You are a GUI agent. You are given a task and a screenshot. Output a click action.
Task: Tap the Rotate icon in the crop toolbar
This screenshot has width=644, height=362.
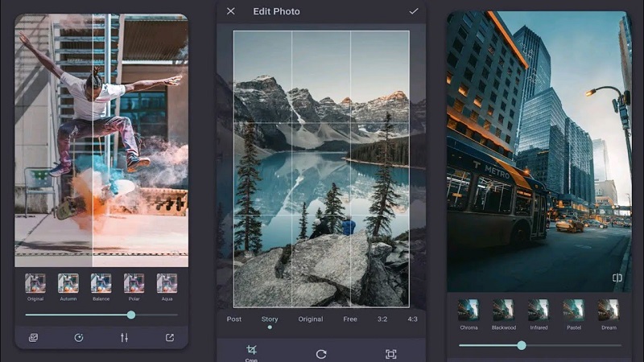coord(321,354)
